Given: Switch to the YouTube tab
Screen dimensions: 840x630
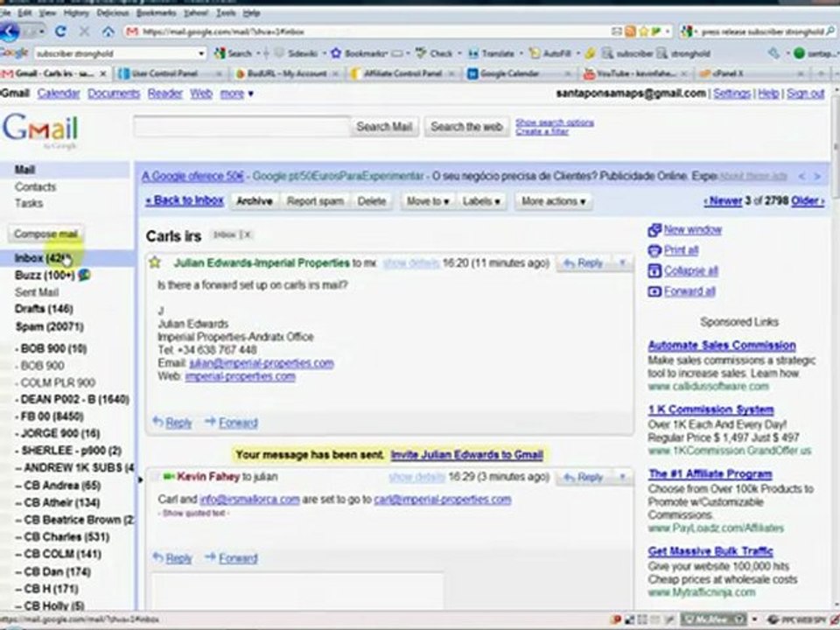Looking at the screenshot, I should [x=635, y=73].
